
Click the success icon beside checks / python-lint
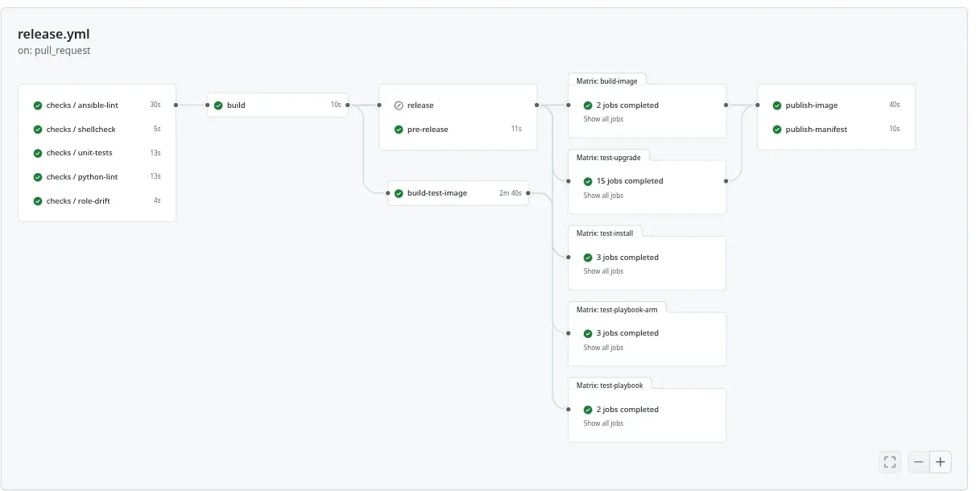(38, 177)
